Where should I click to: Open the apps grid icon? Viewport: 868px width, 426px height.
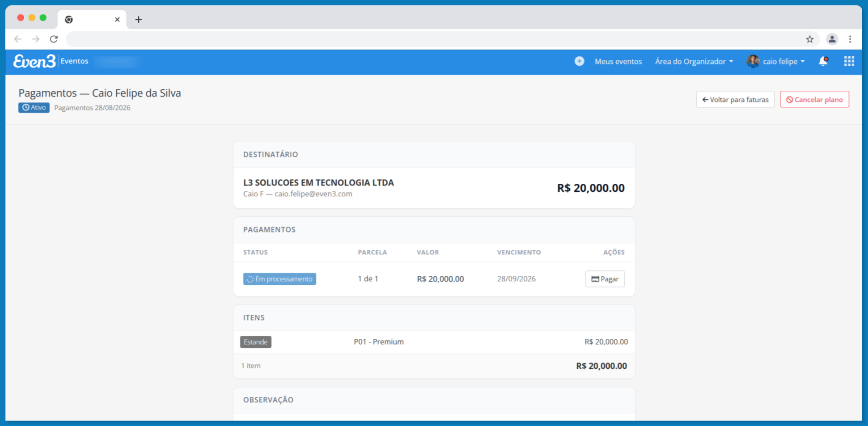tap(849, 61)
